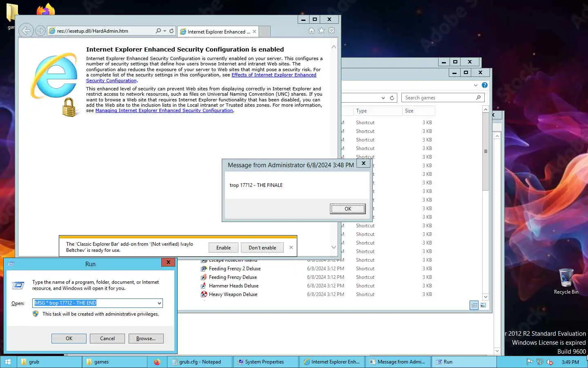
Task: Open Action Center flag tray icon
Action: 530,362
